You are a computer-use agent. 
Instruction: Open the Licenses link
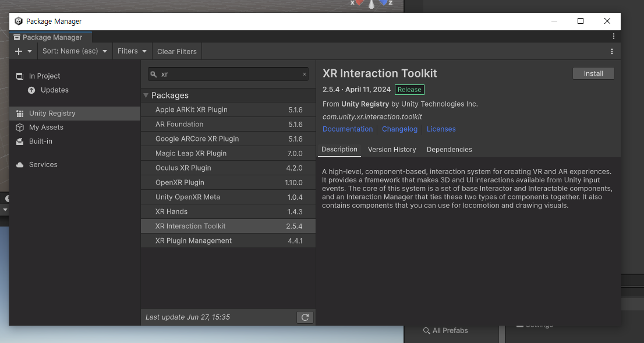[441, 129]
